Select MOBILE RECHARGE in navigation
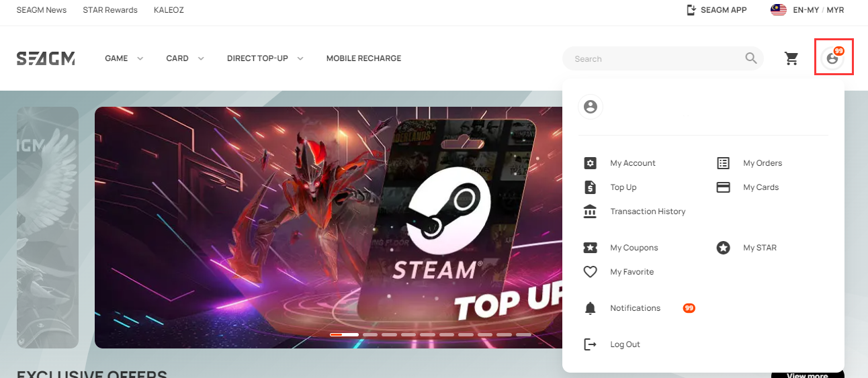This screenshot has height=378, width=868. 363,58
